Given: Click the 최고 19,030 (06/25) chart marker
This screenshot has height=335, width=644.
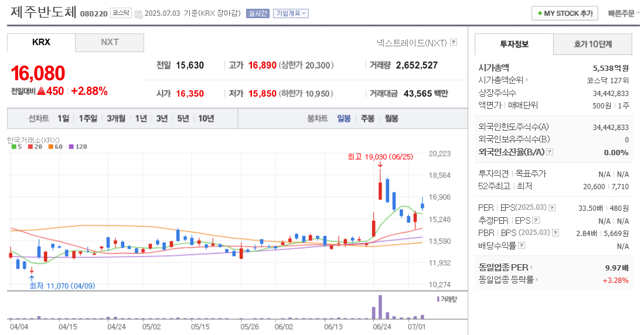Looking at the screenshot, I should [x=380, y=157].
